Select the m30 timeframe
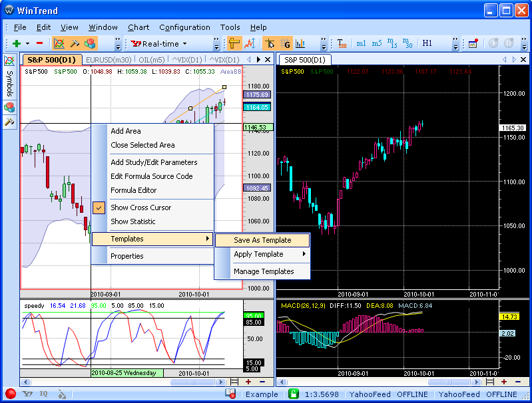The height and width of the screenshot is (403, 532). point(407,43)
